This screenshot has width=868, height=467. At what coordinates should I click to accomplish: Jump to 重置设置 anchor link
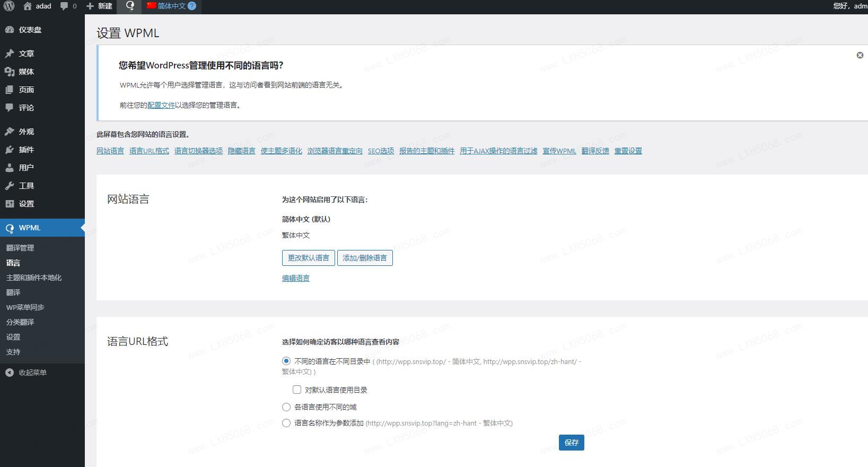point(628,151)
